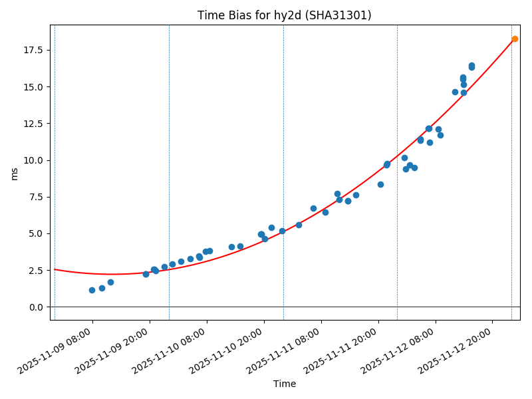Select the leftmost blue data point
Screen dimensions: 532x399
click(x=92, y=290)
